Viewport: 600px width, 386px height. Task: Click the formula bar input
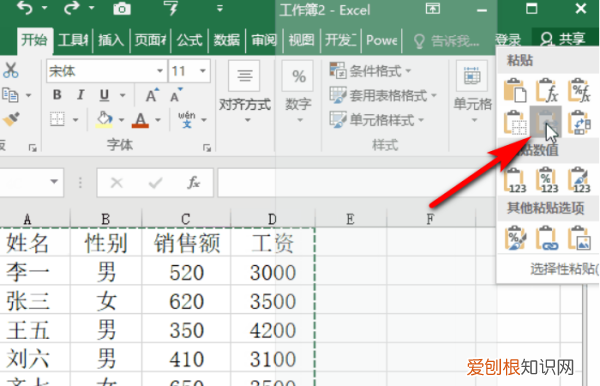click(356, 183)
